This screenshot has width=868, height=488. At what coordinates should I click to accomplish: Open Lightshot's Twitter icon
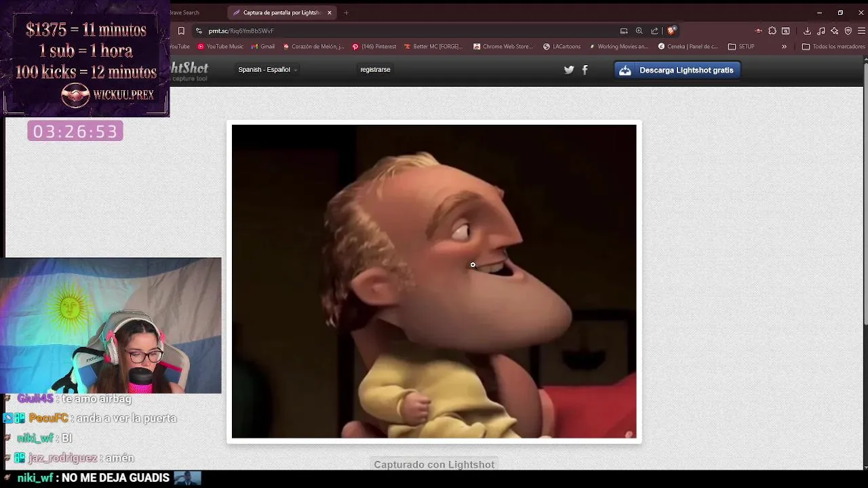tap(569, 69)
